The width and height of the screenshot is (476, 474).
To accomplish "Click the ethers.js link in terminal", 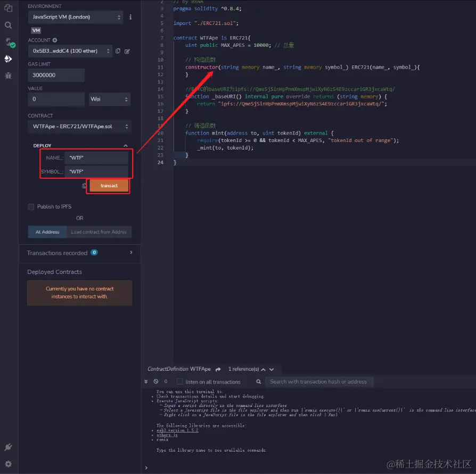I will (x=167, y=435).
